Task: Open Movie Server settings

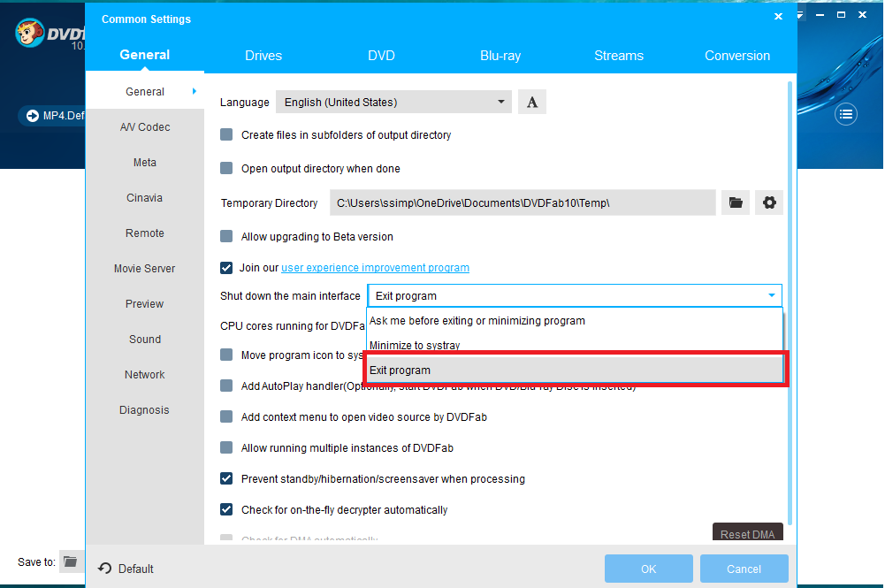Action: point(145,269)
